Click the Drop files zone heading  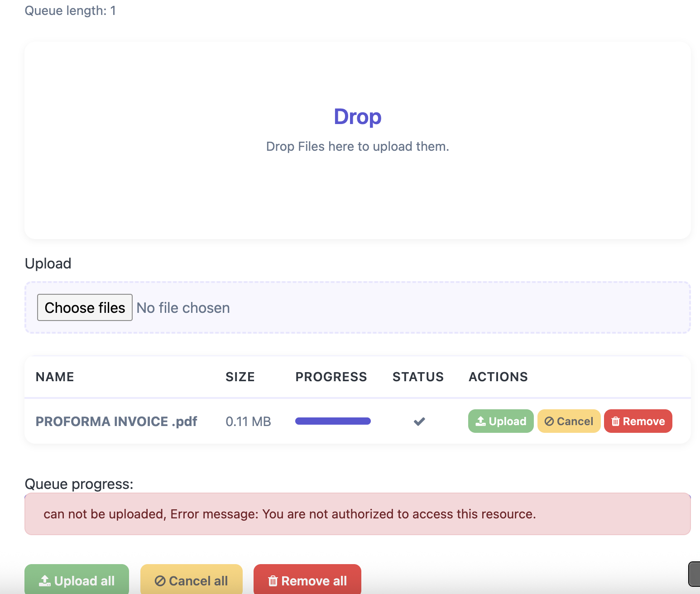358,117
